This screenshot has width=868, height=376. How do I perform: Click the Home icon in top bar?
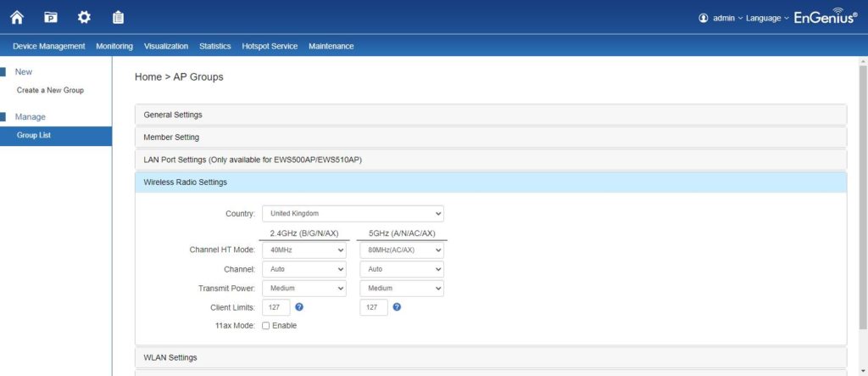click(x=17, y=17)
